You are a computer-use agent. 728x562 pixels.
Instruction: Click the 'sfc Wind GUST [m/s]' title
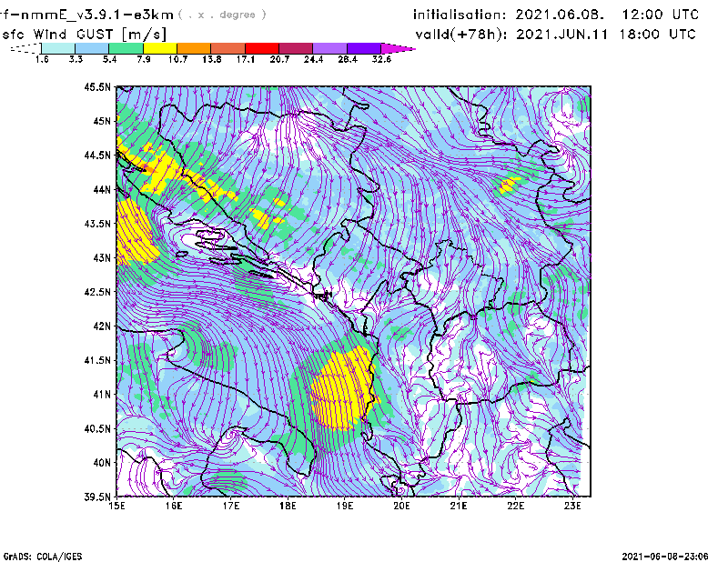[84, 35]
